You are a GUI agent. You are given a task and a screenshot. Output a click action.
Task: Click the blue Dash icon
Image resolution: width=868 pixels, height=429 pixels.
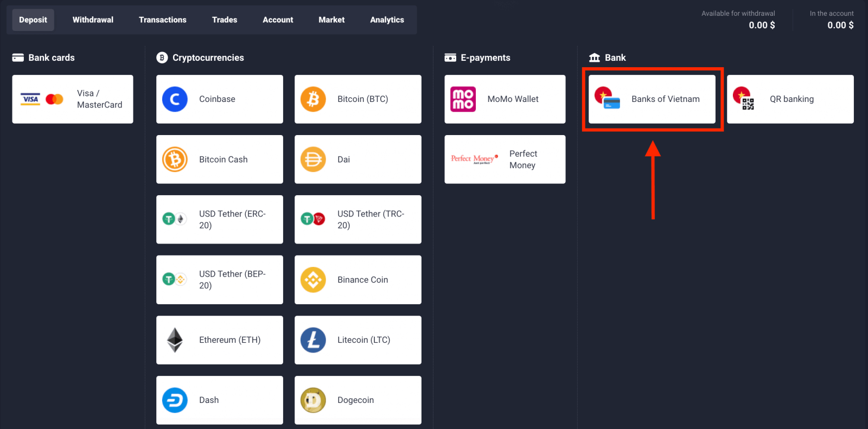175,400
